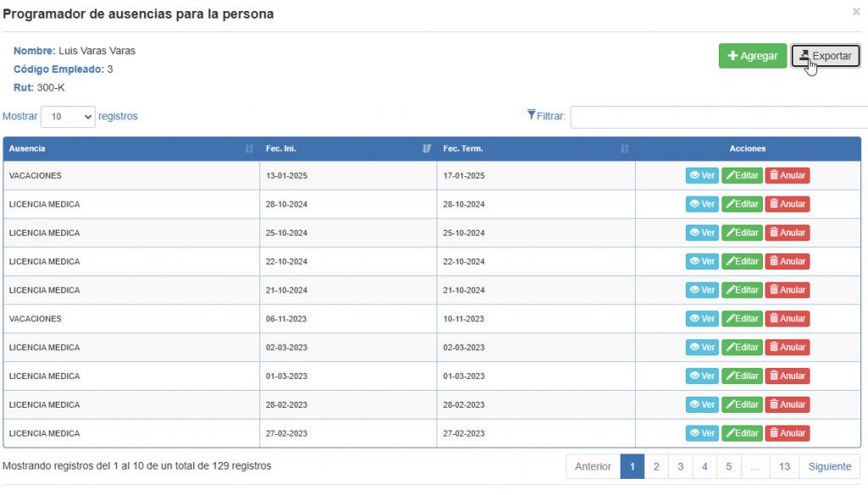The width and height of the screenshot is (868, 495).
Task: Anular the 27-02-2023 licencia medica row
Action: click(x=787, y=433)
